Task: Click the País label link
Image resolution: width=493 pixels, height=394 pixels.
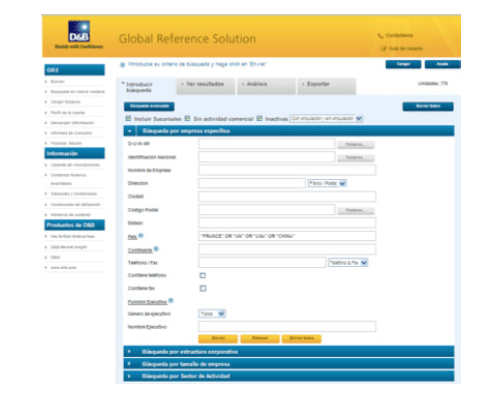Action: coord(132,237)
